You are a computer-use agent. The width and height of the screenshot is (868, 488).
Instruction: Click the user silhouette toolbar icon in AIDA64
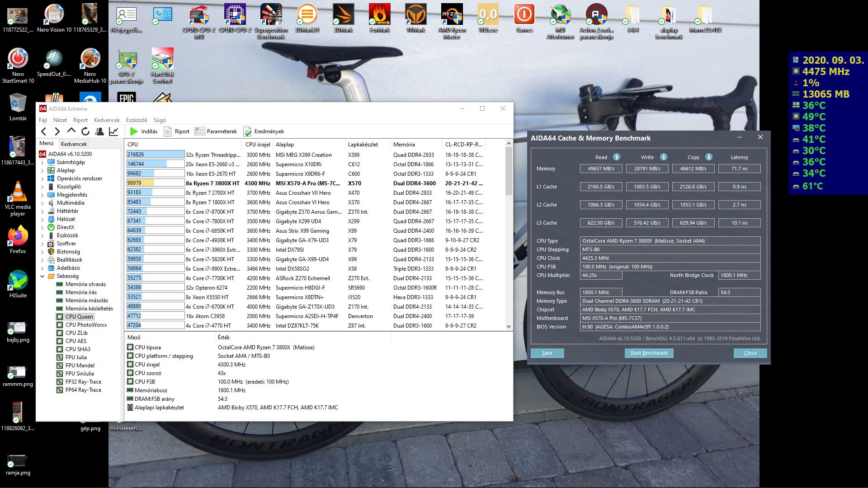click(99, 131)
